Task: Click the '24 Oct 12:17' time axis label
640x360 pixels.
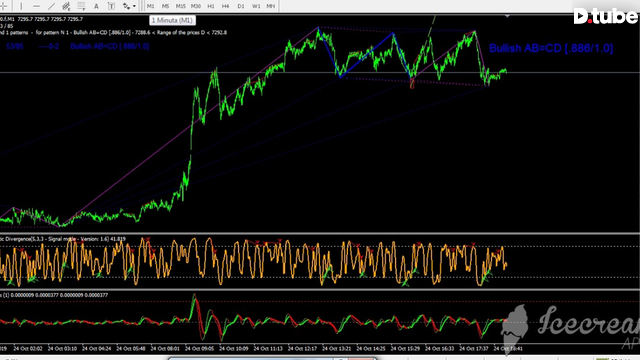Action: 302,349
